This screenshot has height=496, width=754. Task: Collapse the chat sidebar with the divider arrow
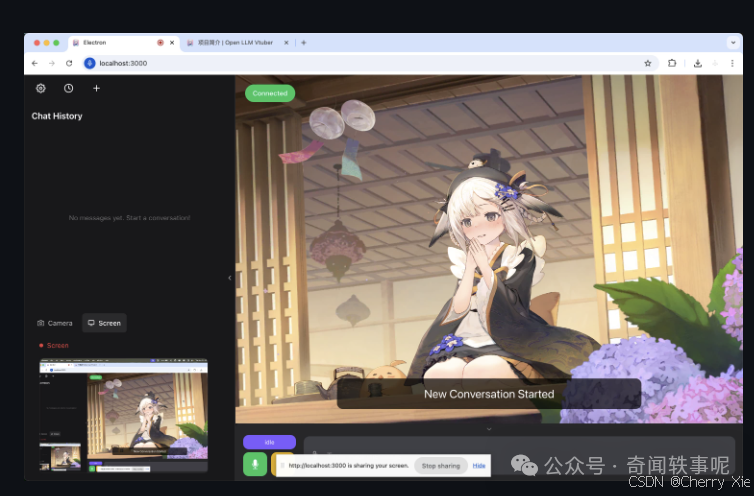(229, 278)
